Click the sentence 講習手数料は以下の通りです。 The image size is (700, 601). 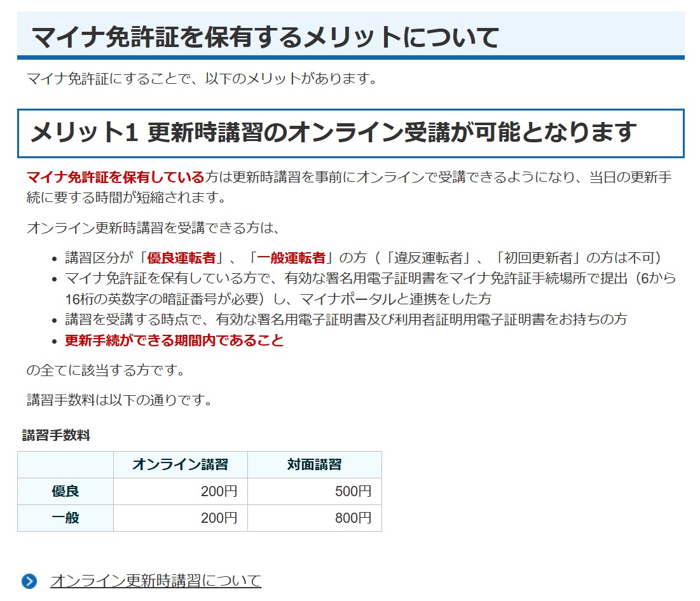click(119, 400)
